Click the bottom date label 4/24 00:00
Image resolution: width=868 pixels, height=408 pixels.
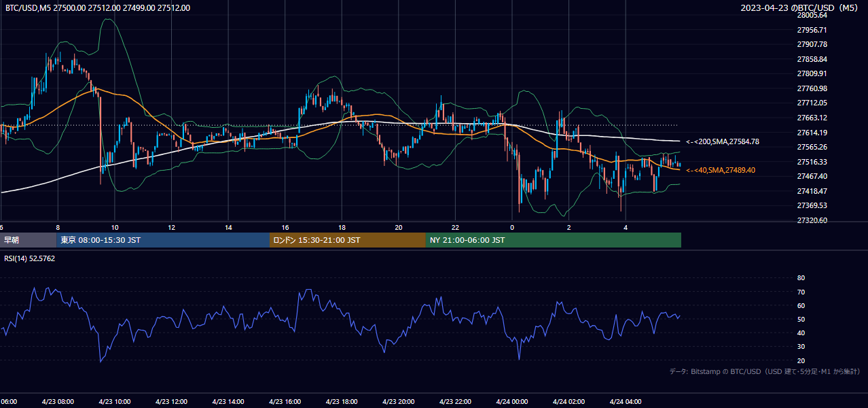click(511, 401)
